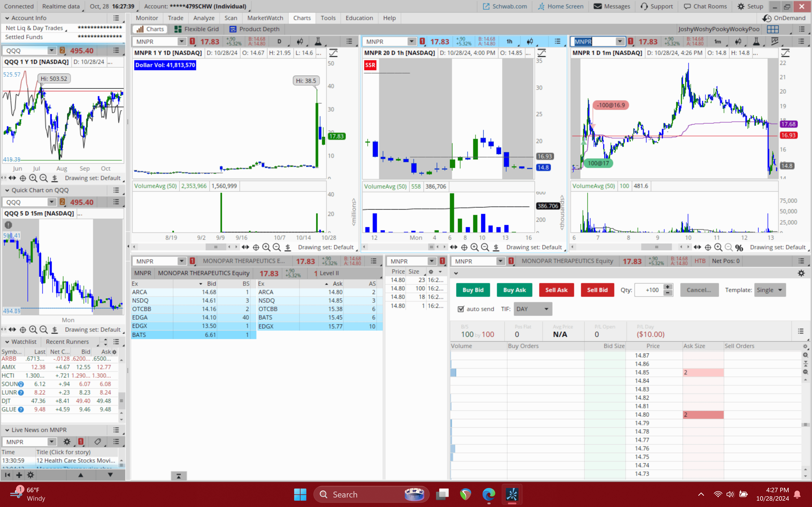Image resolution: width=812 pixels, height=507 pixels.
Task: Open the Edge browser from the taskbar
Action: point(488,494)
